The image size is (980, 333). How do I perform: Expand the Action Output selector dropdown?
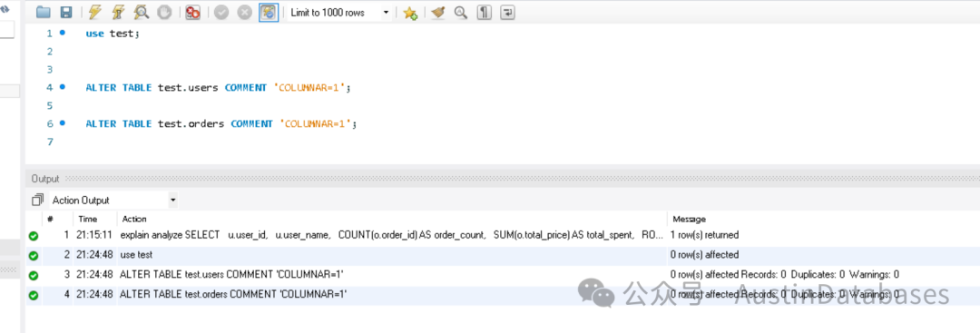click(x=113, y=200)
